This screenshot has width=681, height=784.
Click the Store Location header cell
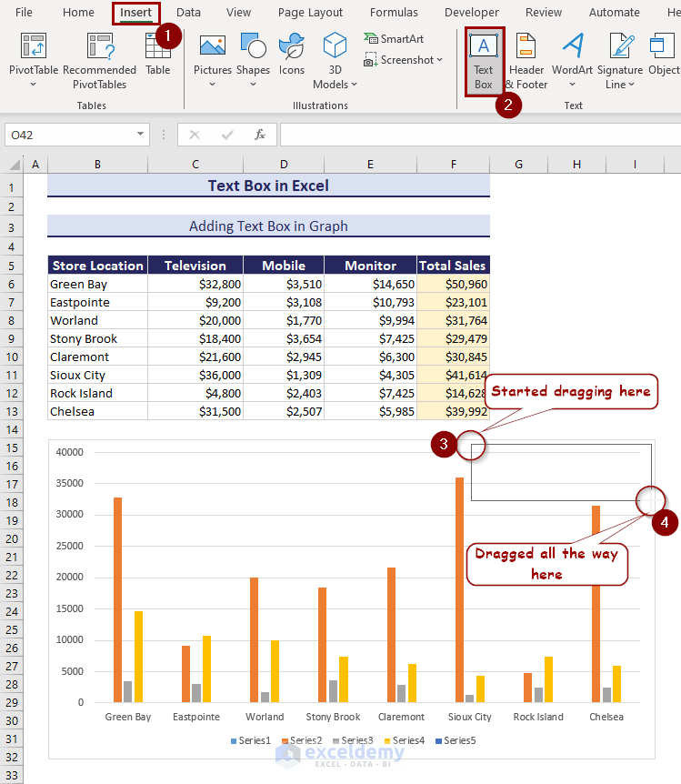(98, 266)
